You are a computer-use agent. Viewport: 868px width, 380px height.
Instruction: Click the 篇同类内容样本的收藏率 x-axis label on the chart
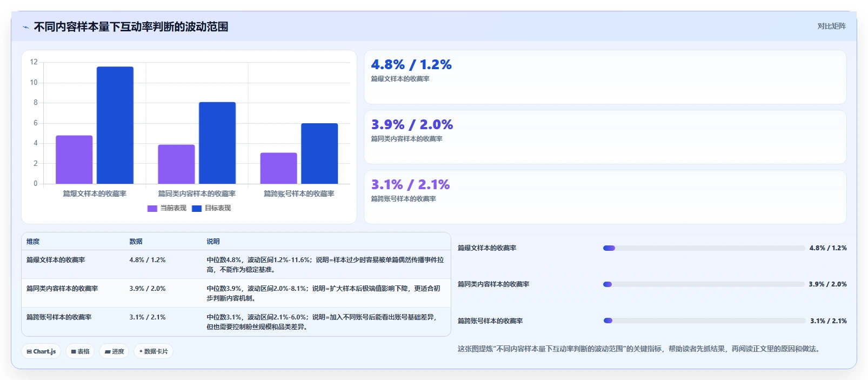click(x=197, y=194)
